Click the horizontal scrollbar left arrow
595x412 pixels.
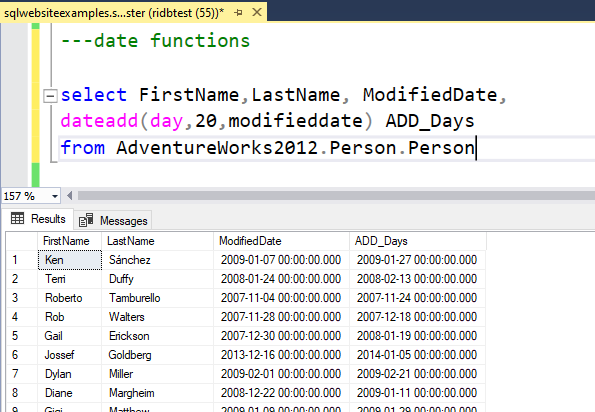[69, 196]
